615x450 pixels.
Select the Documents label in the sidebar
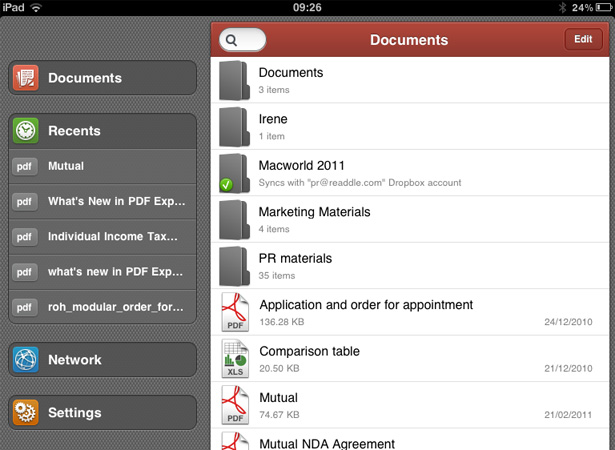click(x=85, y=78)
